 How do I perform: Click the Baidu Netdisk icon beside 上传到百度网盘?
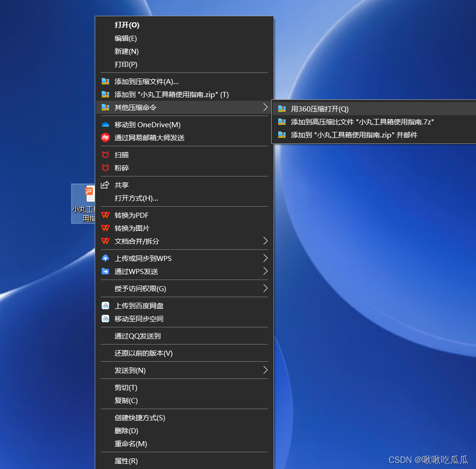coord(105,306)
